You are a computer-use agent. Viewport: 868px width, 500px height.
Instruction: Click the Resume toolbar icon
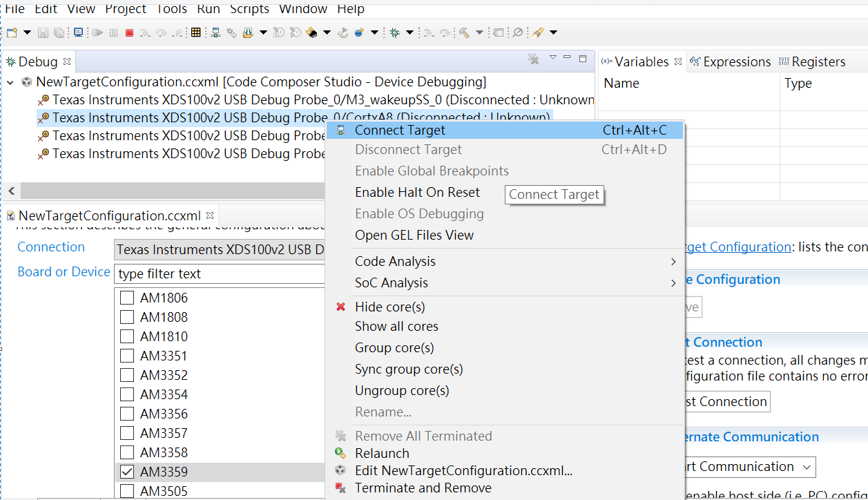(97, 32)
